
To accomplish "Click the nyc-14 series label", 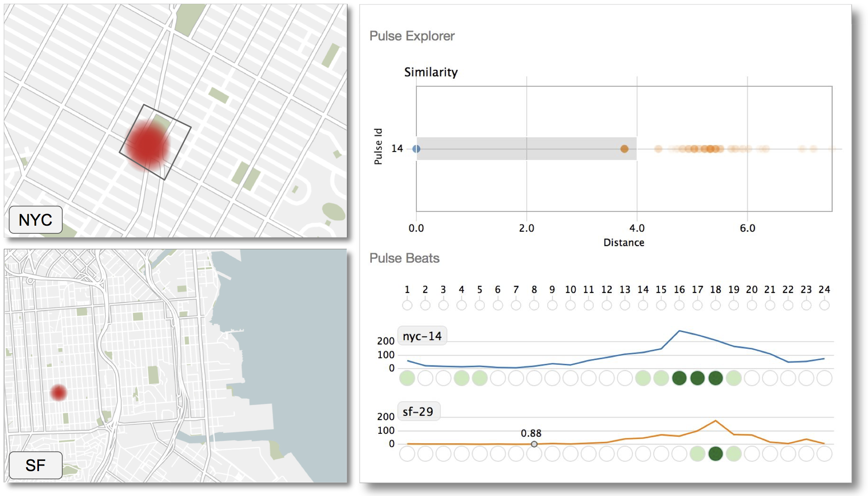I will [x=422, y=336].
